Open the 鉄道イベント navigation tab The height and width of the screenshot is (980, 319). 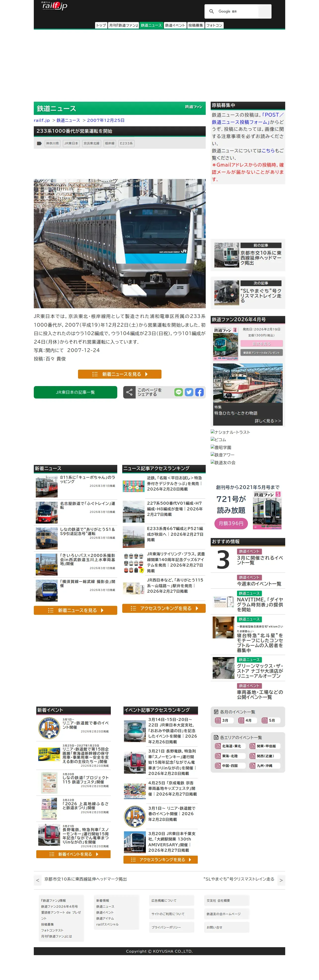pyautogui.click(x=175, y=26)
